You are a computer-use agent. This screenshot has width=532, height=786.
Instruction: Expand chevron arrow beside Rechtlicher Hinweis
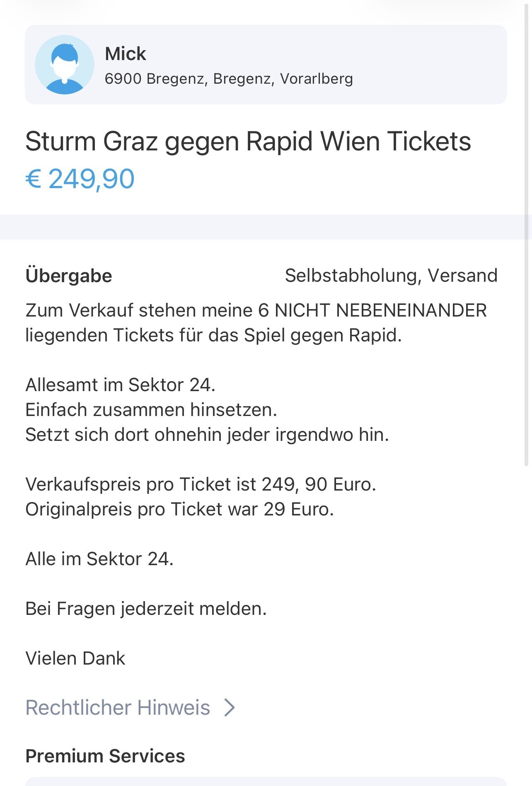[x=230, y=707]
